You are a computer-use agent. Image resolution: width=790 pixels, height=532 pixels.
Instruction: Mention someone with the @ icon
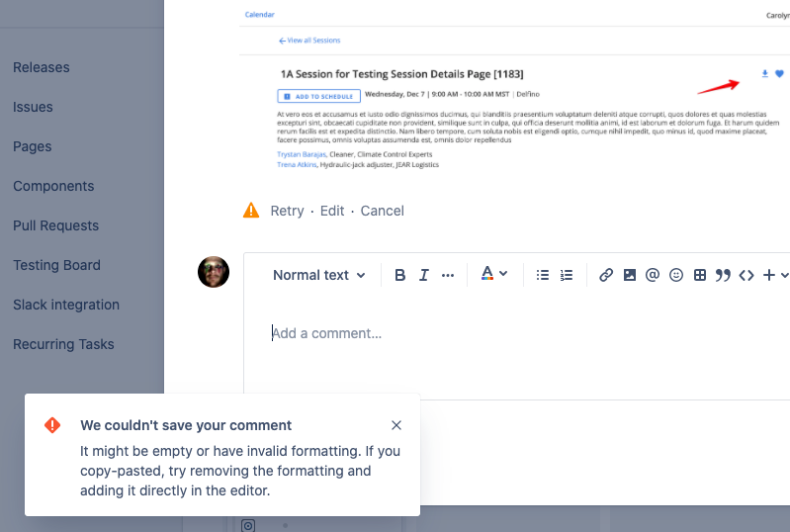[x=653, y=275]
